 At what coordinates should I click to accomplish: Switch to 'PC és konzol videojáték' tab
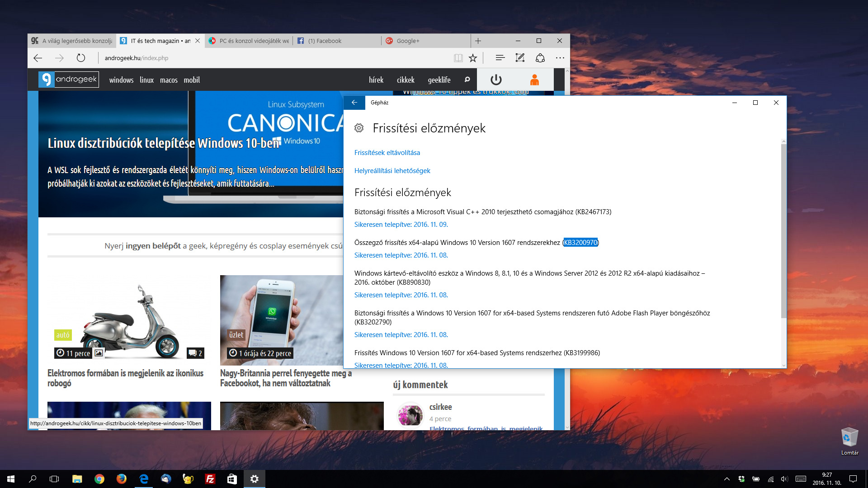tap(249, 41)
